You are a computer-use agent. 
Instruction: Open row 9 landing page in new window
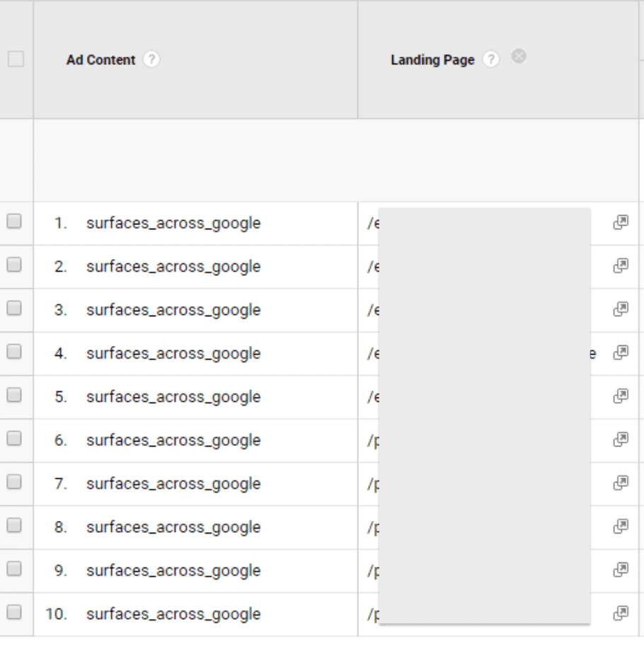(x=621, y=570)
